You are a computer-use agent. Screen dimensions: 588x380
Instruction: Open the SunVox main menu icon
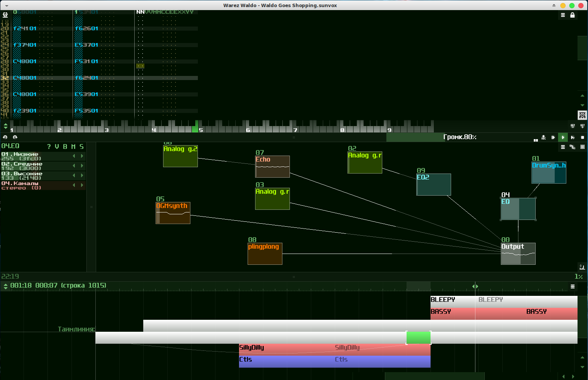5,15
